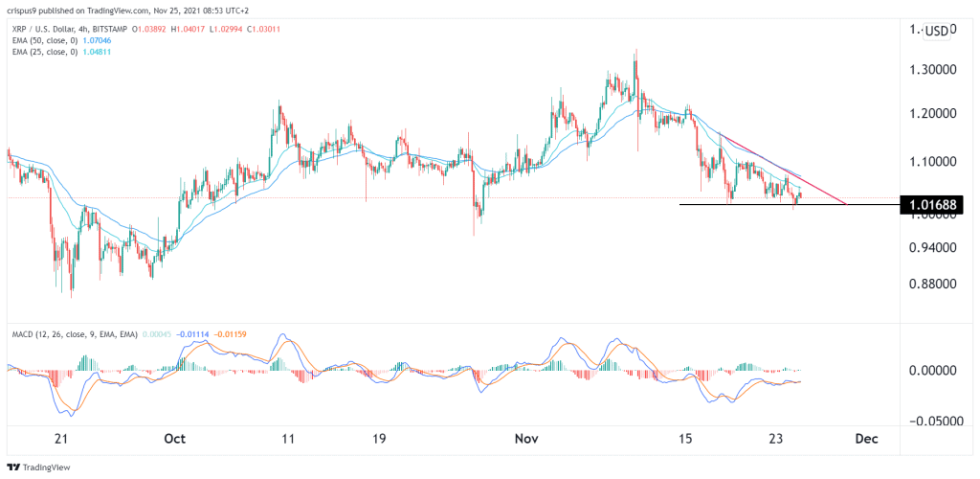This screenshot has width=980, height=479.
Task: Click the MACD −0.01114 value
Action: [x=193, y=334]
